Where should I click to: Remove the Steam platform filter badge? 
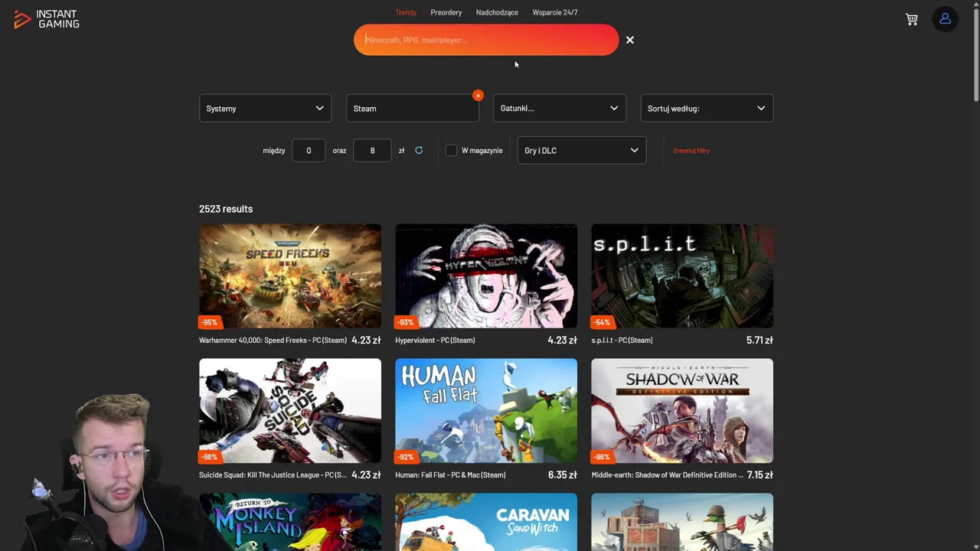[x=478, y=96]
